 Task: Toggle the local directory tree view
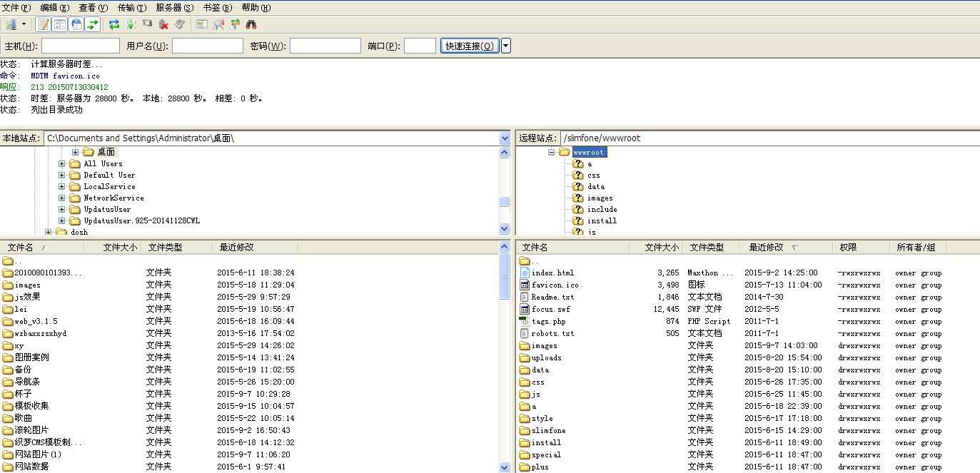(60, 24)
